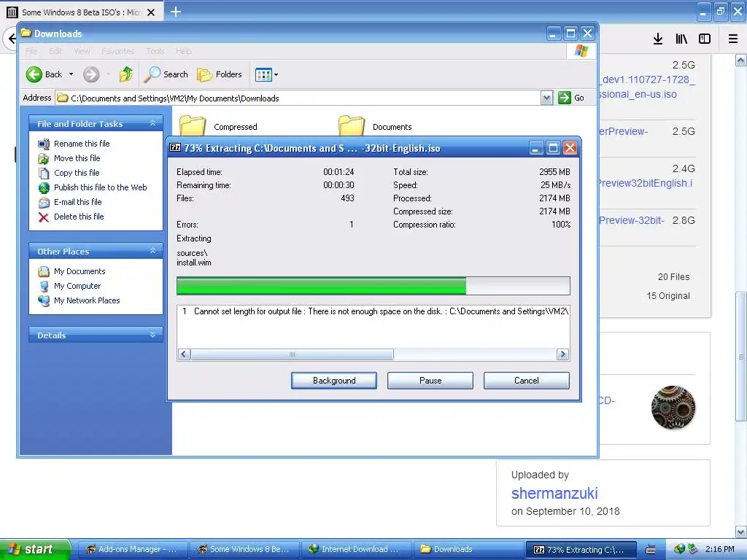Select the disk space error message row
The width and height of the screenshot is (747, 560).
[373, 311]
